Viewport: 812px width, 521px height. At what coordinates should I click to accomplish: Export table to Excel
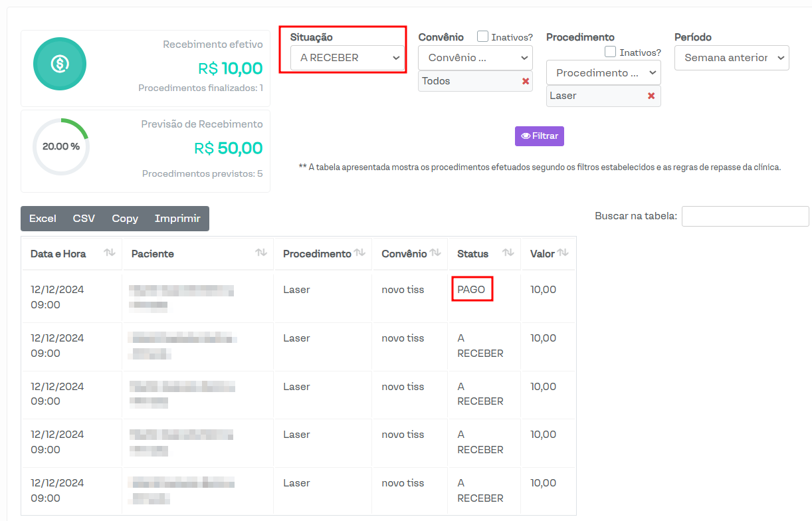[x=43, y=219]
